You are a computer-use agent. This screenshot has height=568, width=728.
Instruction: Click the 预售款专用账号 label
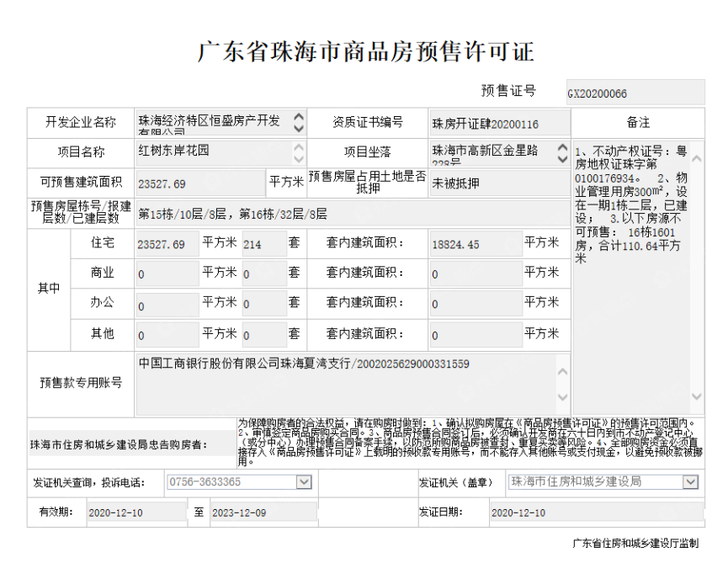(81, 383)
